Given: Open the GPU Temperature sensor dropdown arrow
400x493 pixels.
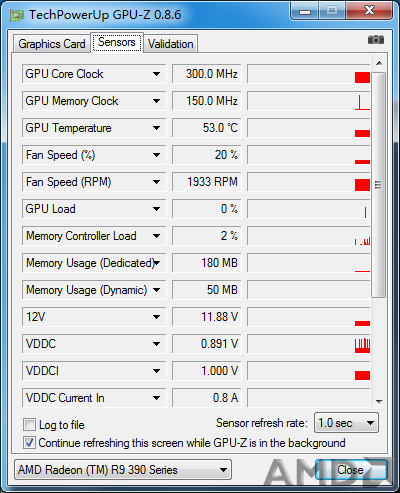Looking at the screenshot, I should [x=156, y=128].
